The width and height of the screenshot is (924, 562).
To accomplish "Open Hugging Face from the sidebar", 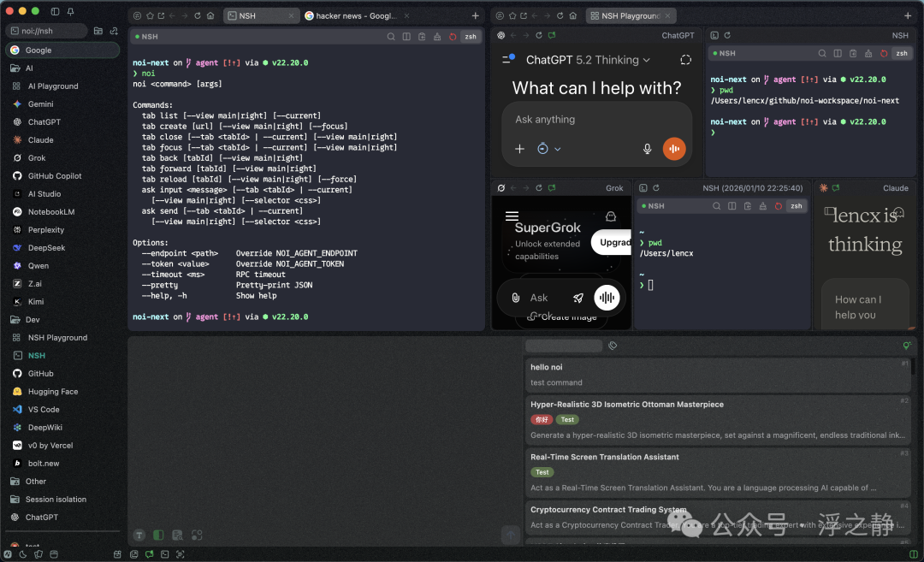I will pos(52,391).
